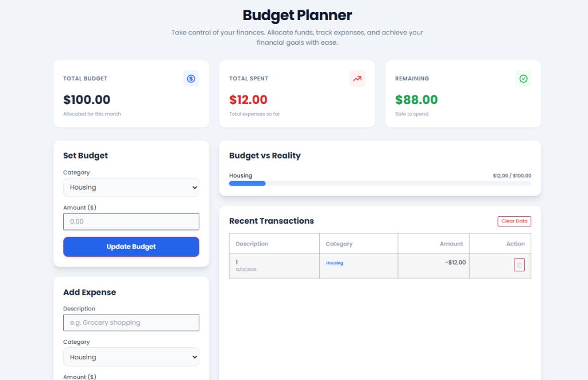Click the Budget Planner page title
The width and height of the screenshot is (588, 380).
[x=297, y=15]
